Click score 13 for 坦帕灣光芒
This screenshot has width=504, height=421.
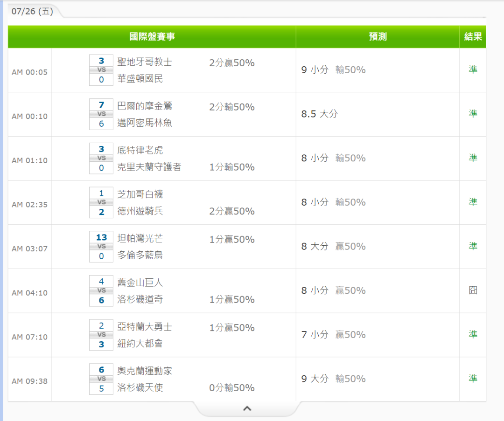click(x=101, y=237)
